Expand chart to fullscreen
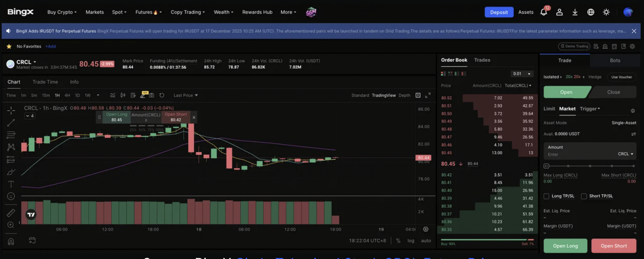644x259 pixels. point(428,95)
